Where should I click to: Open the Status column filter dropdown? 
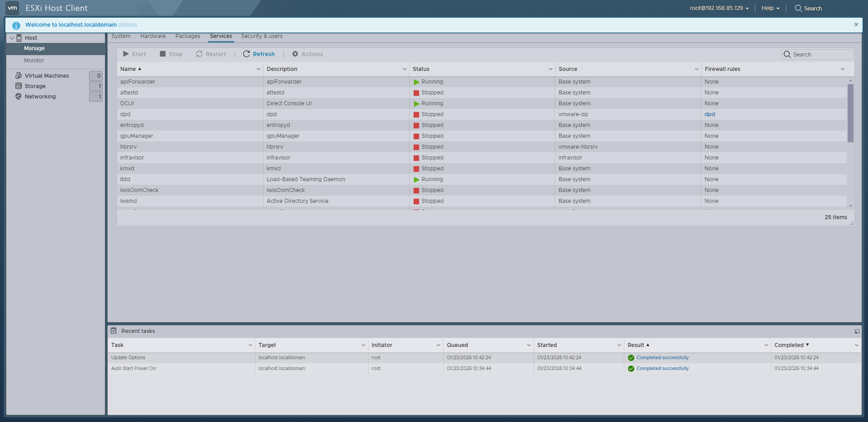pyautogui.click(x=550, y=69)
